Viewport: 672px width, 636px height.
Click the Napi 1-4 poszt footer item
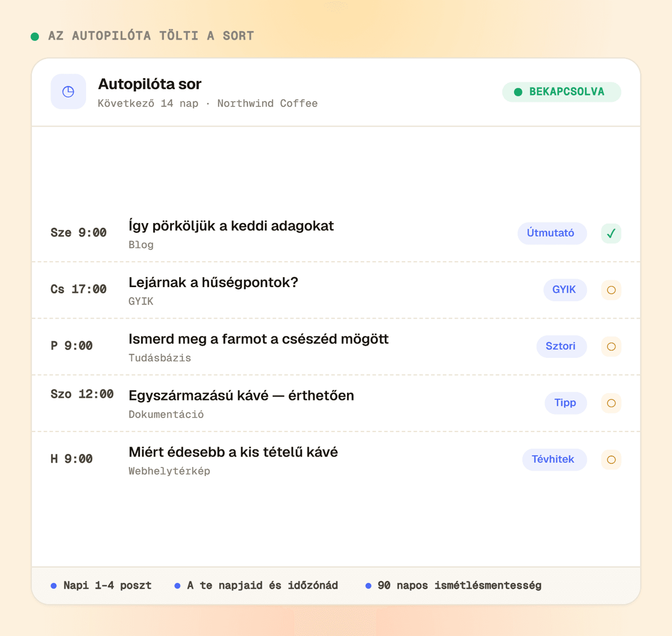pos(101,586)
